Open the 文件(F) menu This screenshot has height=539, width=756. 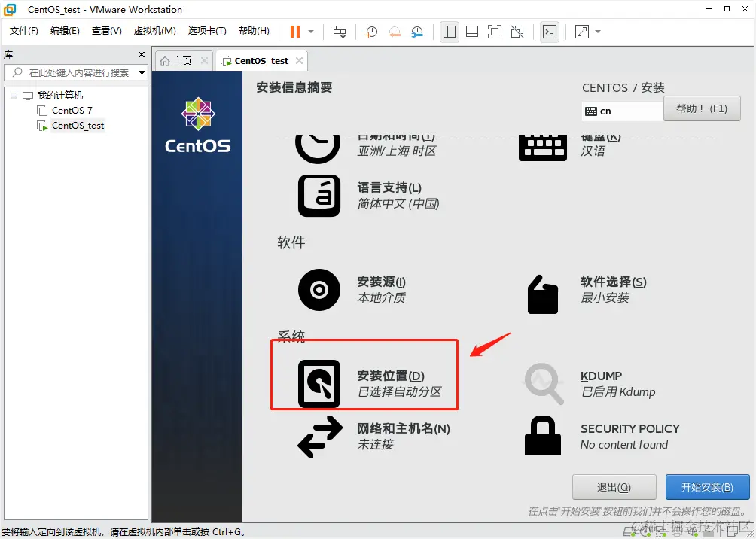tap(23, 32)
